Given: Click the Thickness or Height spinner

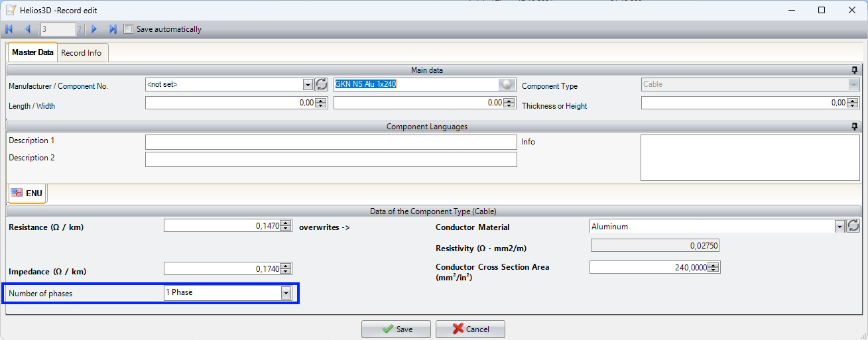Looking at the screenshot, I should coord(853,103).
